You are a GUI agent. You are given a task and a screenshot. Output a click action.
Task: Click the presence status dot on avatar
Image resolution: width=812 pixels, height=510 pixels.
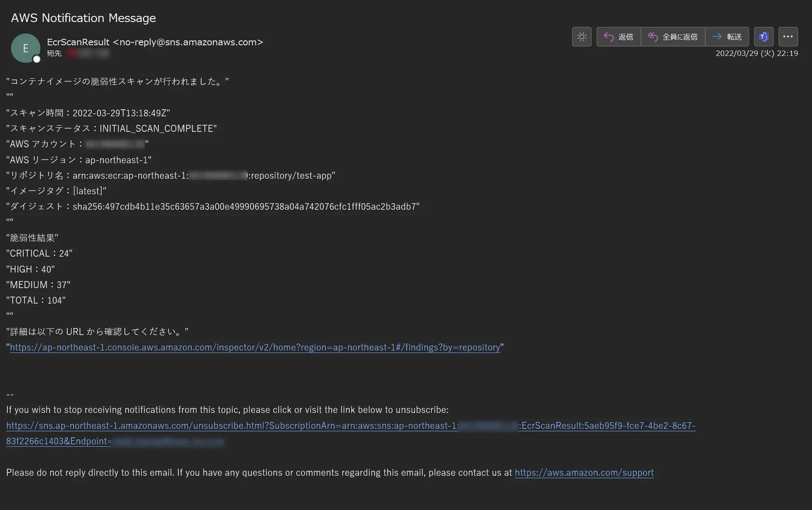37,59
